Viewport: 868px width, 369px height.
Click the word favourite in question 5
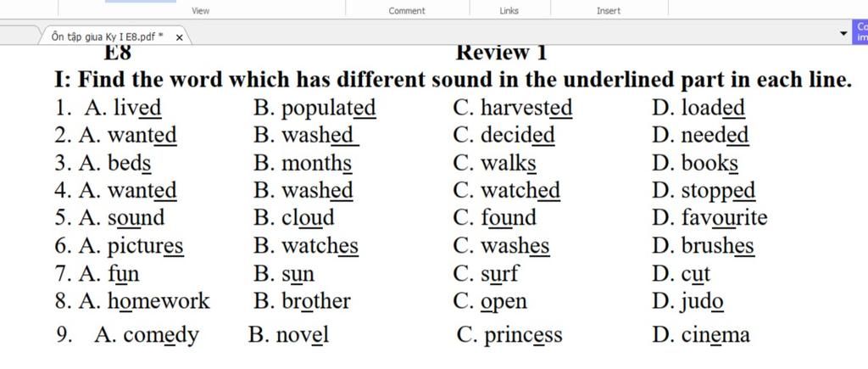(724, 218)
